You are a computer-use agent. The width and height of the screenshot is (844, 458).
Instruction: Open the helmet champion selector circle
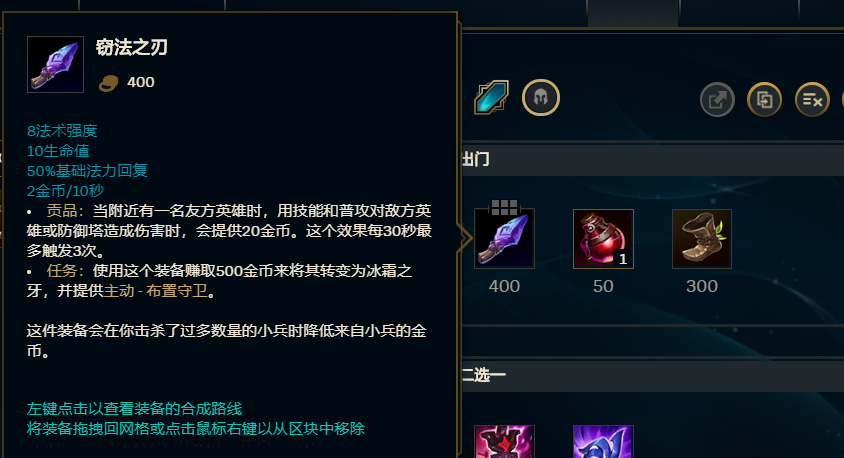[541, 97]
